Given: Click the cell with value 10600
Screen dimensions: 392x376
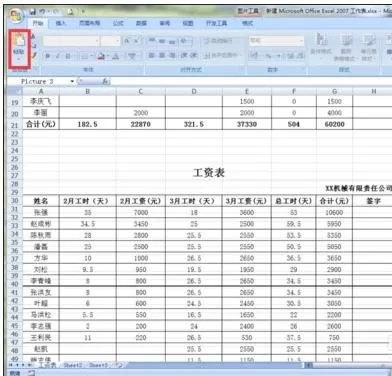Looking at the screenshot, I should 334,213.
